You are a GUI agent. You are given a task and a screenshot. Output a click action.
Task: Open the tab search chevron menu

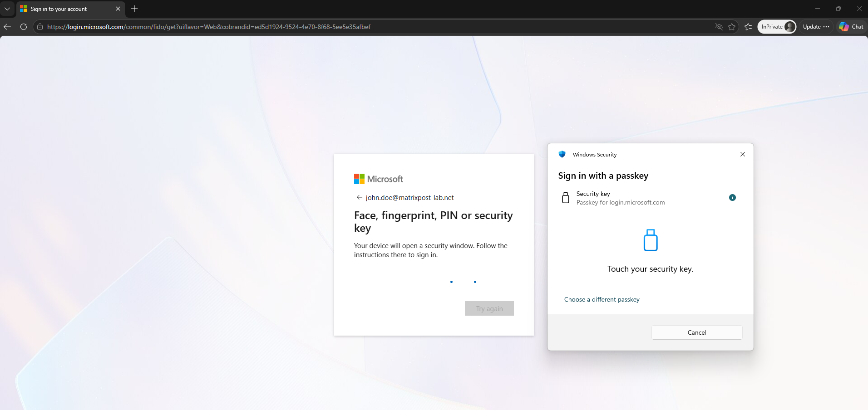click(7, 9)
